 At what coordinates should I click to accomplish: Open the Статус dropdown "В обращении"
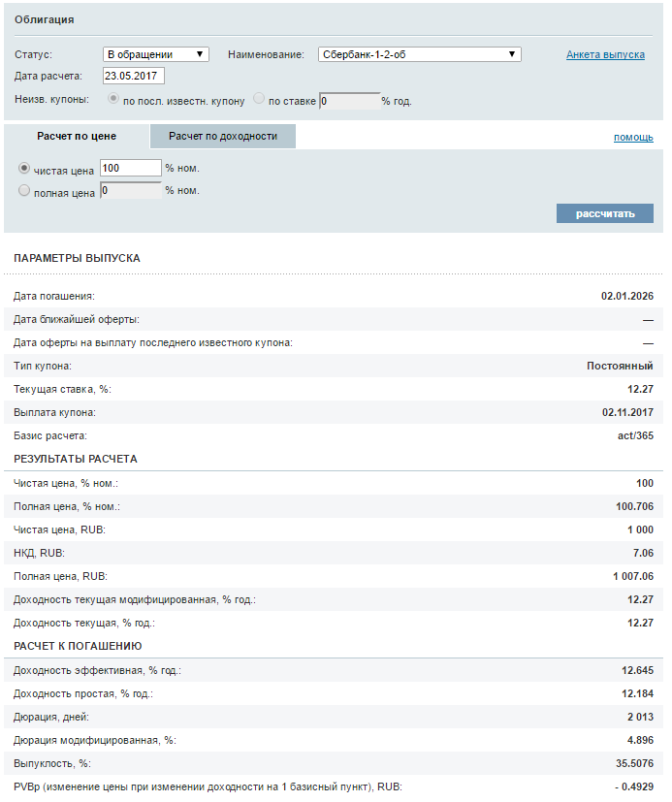[x=156, y=54]
